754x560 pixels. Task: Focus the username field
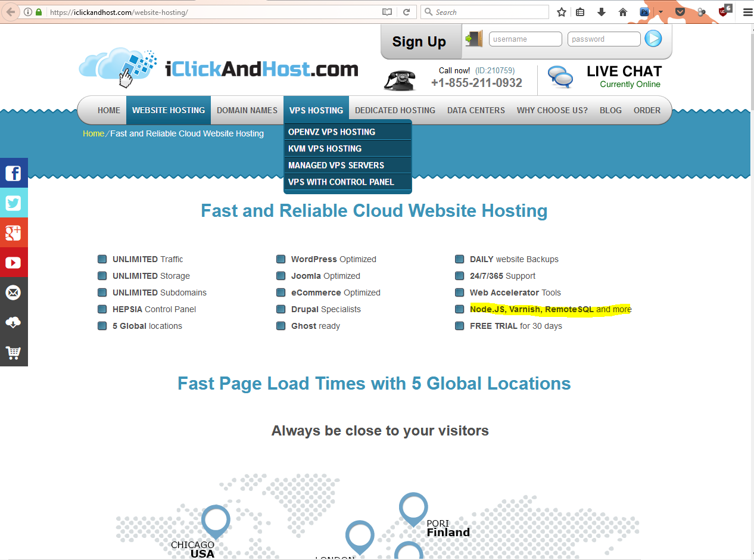tap(525, 39)
